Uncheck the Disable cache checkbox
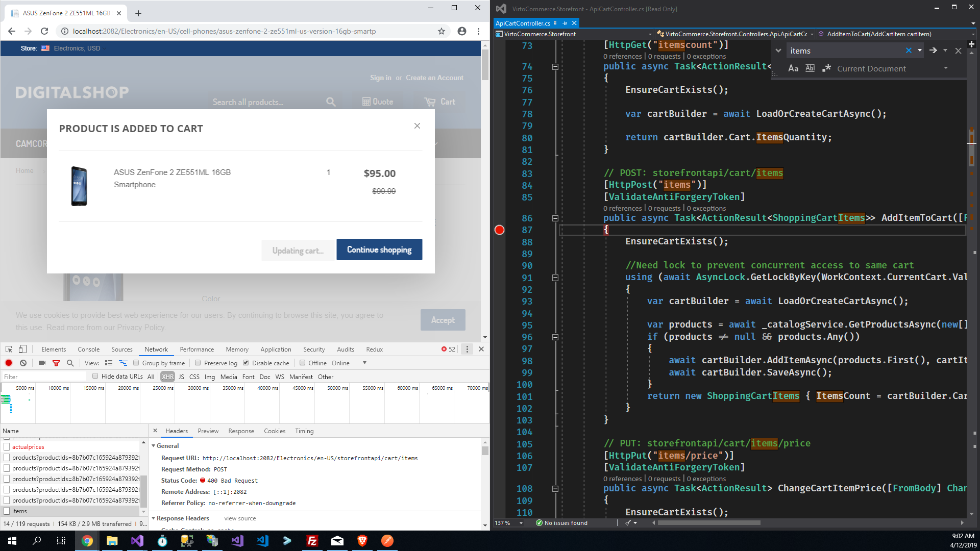 246,363
